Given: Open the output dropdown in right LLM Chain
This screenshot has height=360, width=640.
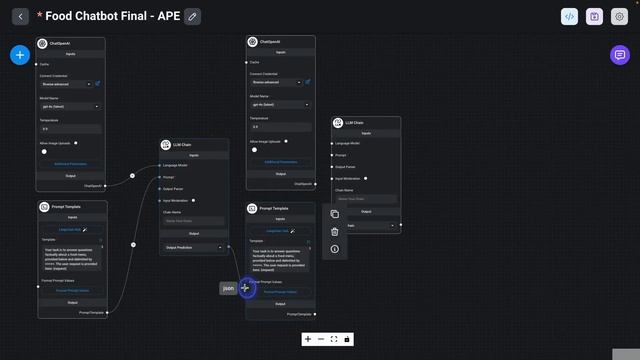Looking at the screenshot, I should click(366, 226).
